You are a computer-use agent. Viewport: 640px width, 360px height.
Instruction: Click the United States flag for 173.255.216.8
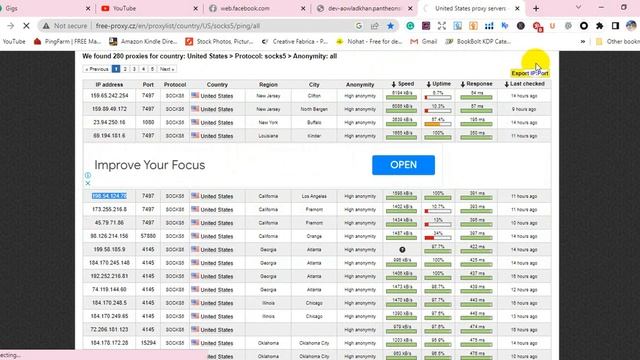coord(195,209)
